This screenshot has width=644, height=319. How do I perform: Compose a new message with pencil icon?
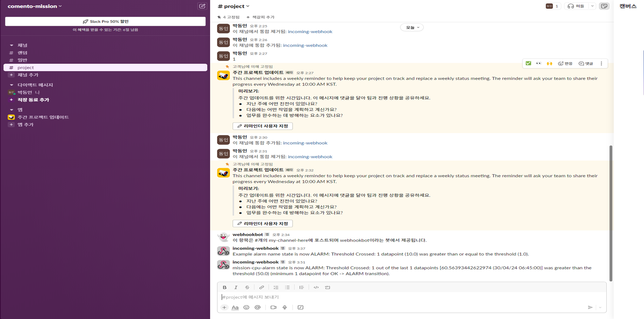coord(202,6)
